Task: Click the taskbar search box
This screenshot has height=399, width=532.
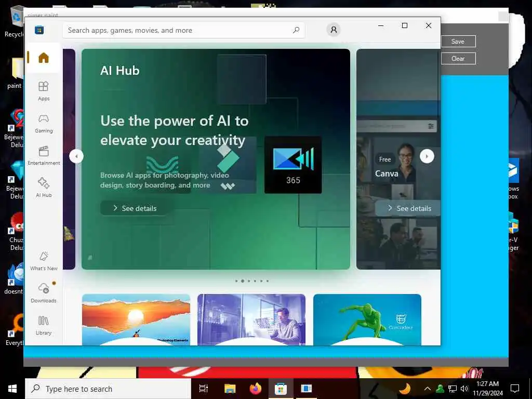Action: pos(108,389)
